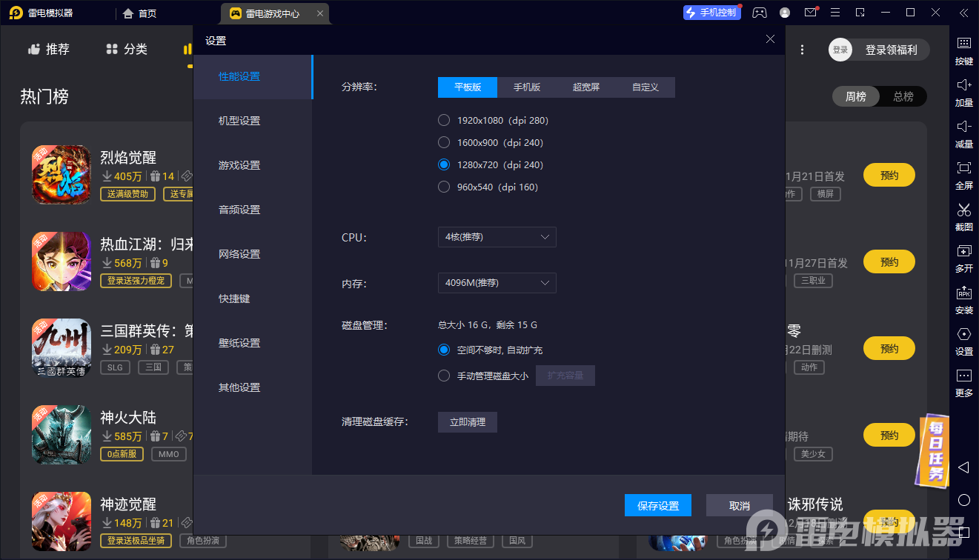Install an APK using the 安装 icon
Image resolution: width=979 pixels, height=560 pixels.
point(963,301)
